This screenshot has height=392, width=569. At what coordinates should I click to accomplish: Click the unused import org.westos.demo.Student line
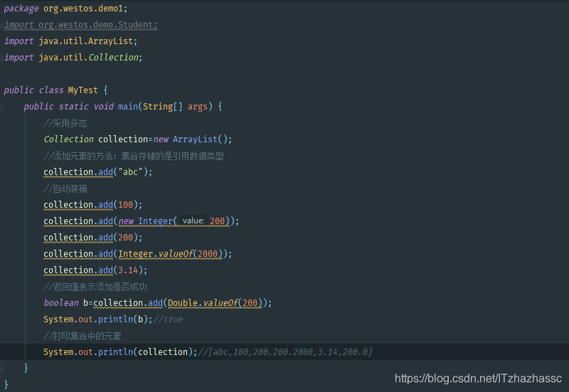tap(80, 25)
